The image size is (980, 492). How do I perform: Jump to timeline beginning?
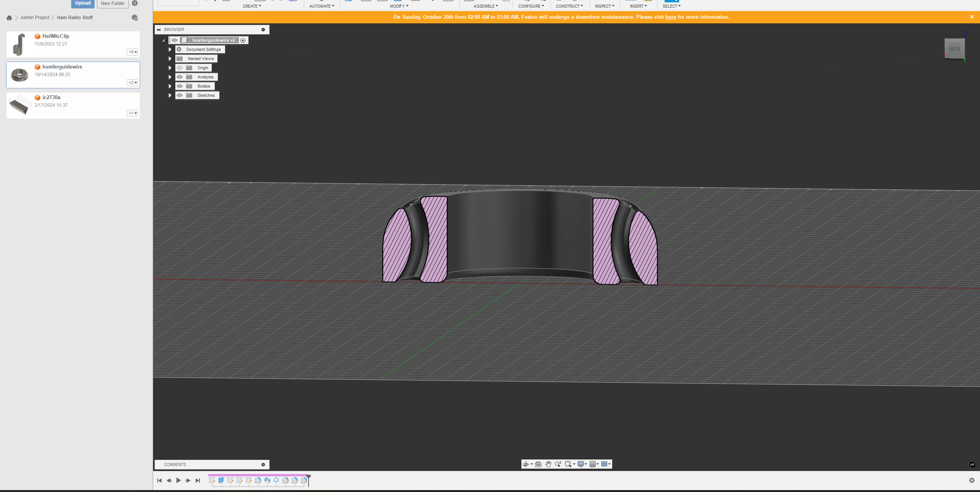click(x=160, y=481)
